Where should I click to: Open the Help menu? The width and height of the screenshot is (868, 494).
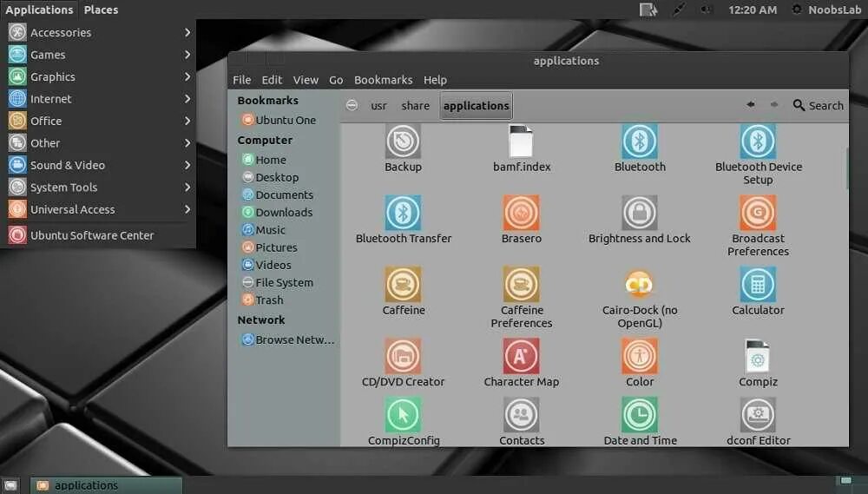[x=435, y=80]
